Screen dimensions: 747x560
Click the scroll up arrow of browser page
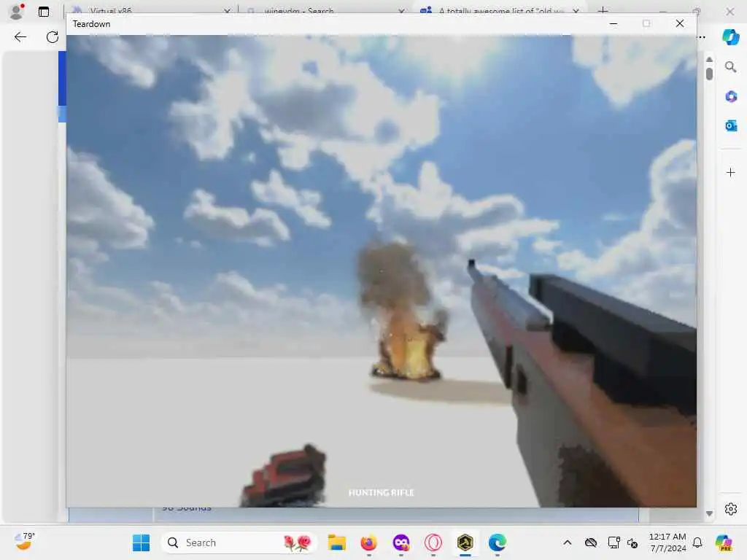click(709, 60)
